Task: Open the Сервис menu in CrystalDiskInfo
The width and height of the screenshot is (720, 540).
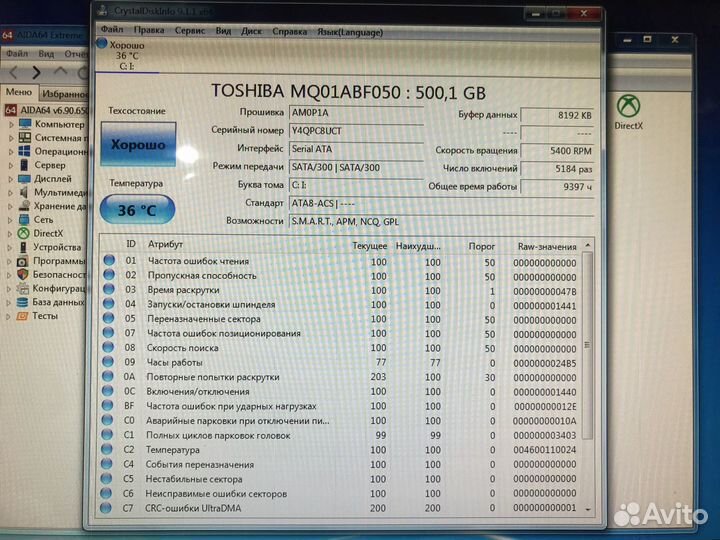Action: [x=190, y=31]
